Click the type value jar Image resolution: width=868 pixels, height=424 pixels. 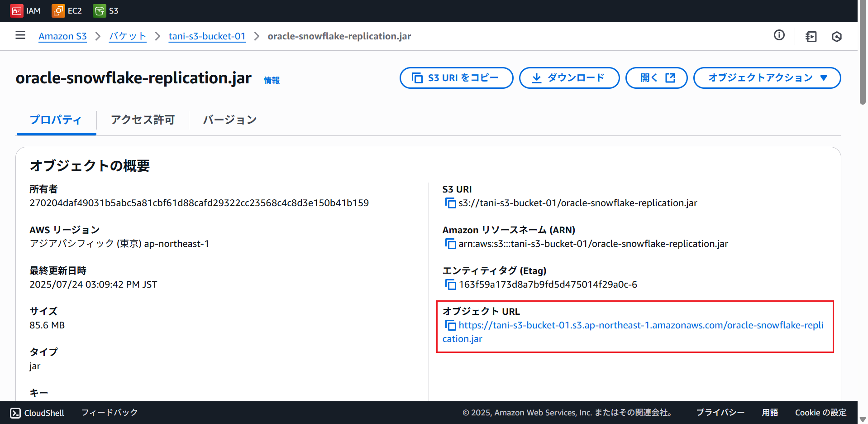[35, 366]
